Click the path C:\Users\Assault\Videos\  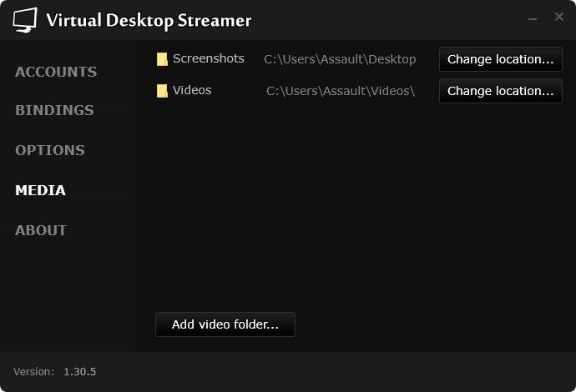point(341,91)
